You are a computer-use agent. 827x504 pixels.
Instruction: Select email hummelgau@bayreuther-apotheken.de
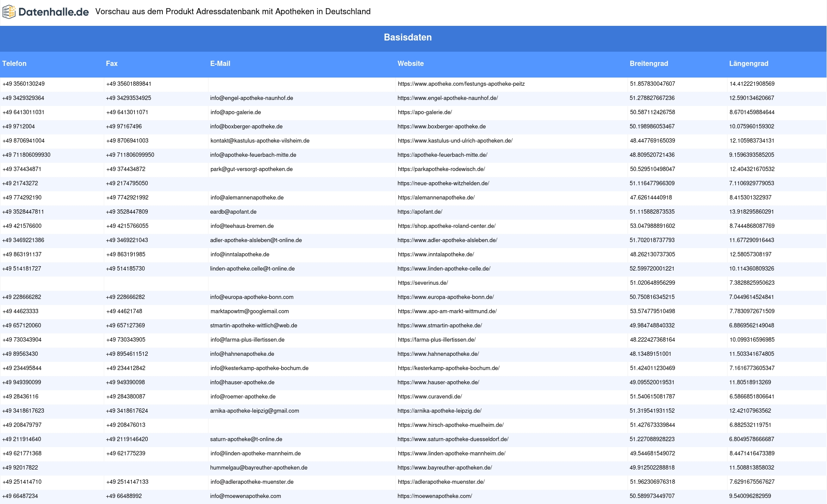pos(259,468)
